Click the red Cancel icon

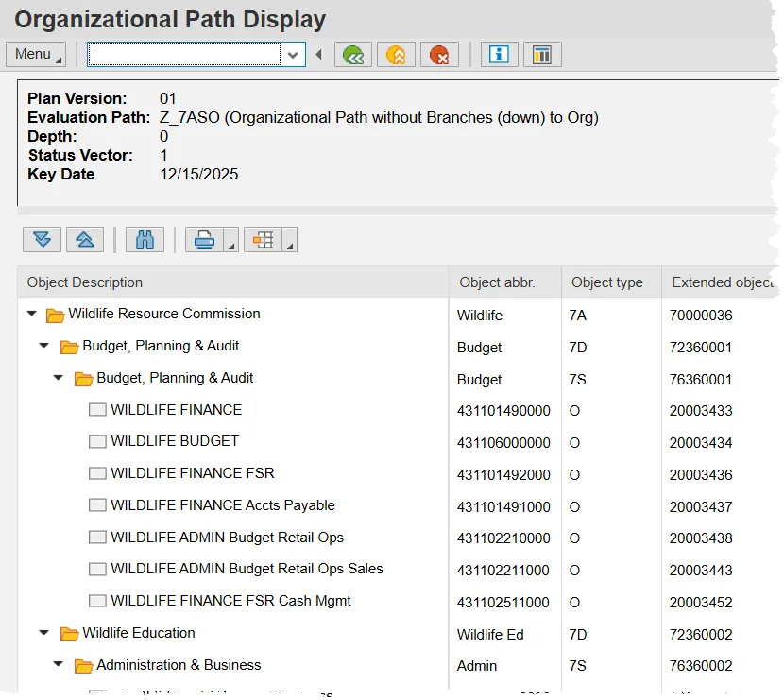coord(439,55)
